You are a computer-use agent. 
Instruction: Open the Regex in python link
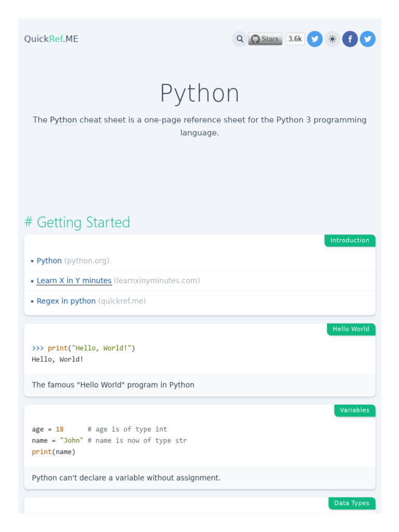(66, 301)
